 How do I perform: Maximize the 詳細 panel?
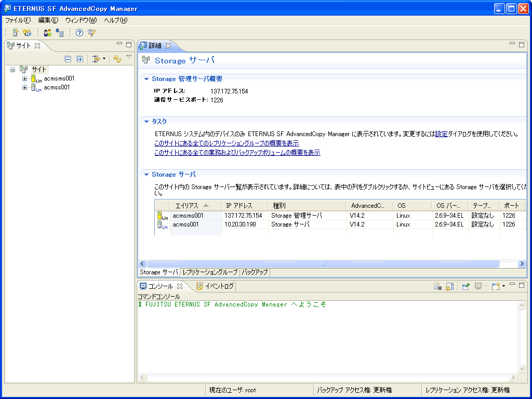pos(522,45)
